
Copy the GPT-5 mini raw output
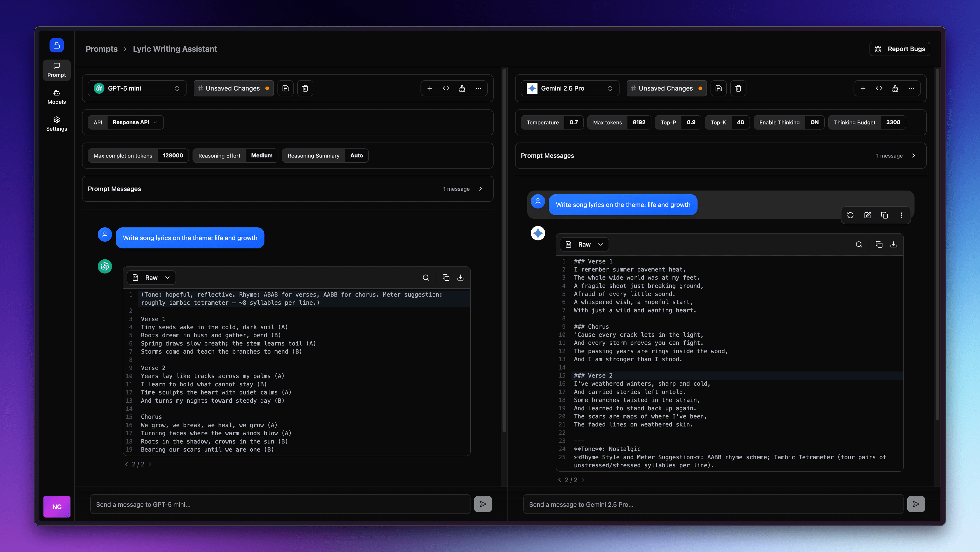(446, 278)
